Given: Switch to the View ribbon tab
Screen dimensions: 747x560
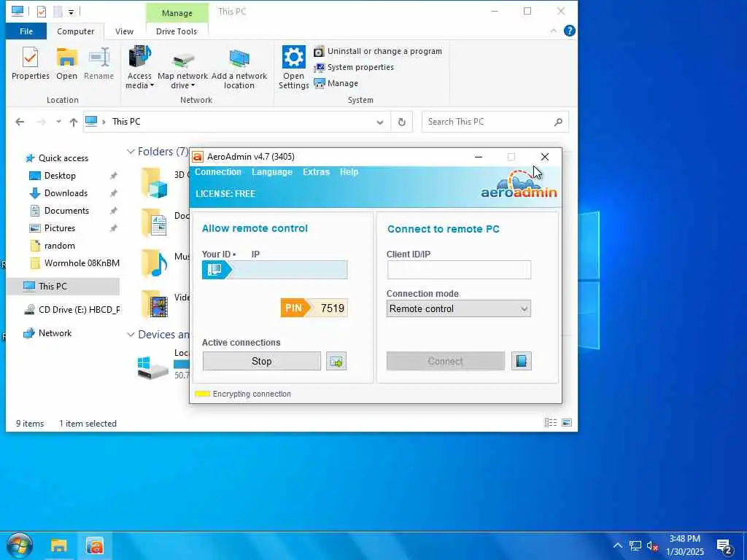Looking at the screenshot, I should [x=124, y=31].
